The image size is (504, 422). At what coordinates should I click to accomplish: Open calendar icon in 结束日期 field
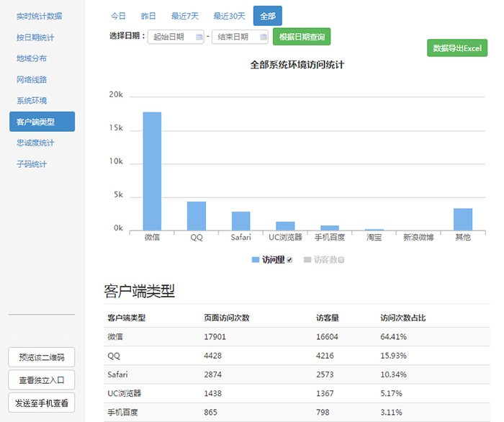point(264,37)
